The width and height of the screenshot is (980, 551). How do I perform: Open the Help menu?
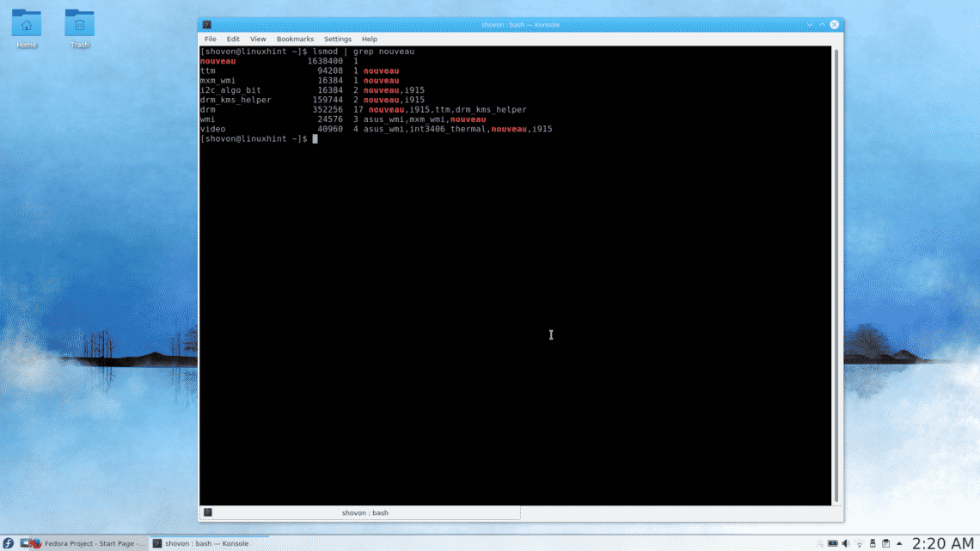pos(370,39)
